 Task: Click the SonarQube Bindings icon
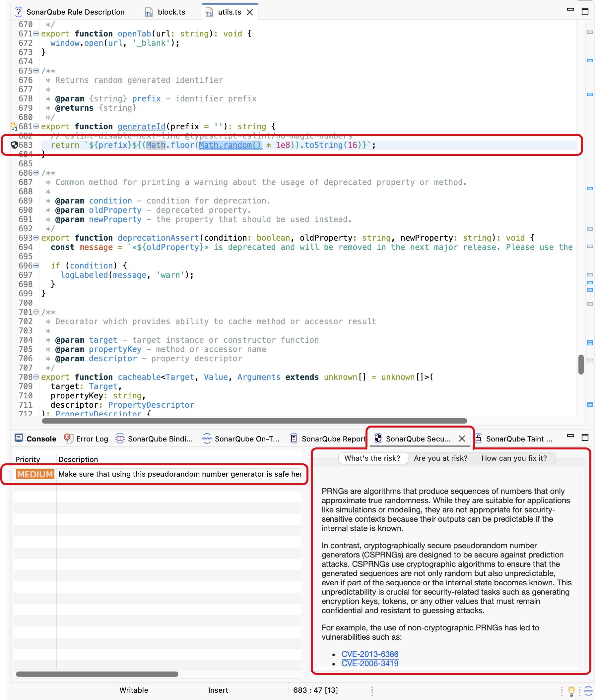pyautogui.click(x=120, y=438)
